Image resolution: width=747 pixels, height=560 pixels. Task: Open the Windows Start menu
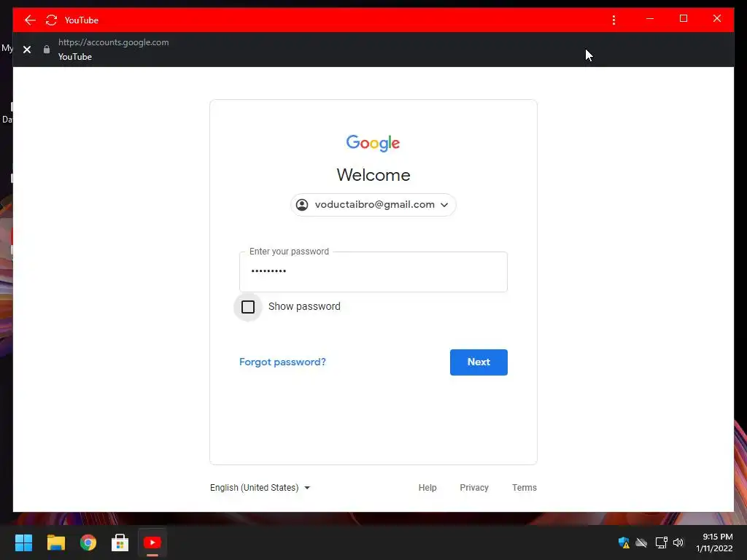click(x=24, y=542)
